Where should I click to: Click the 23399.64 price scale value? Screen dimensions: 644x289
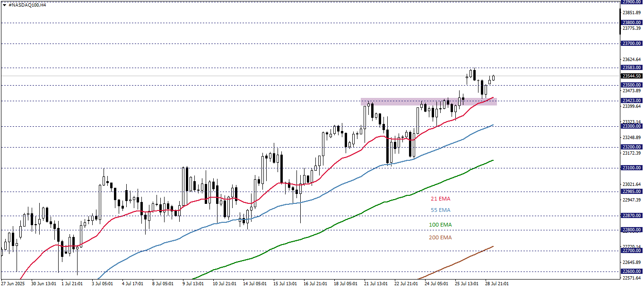[632, 106]
